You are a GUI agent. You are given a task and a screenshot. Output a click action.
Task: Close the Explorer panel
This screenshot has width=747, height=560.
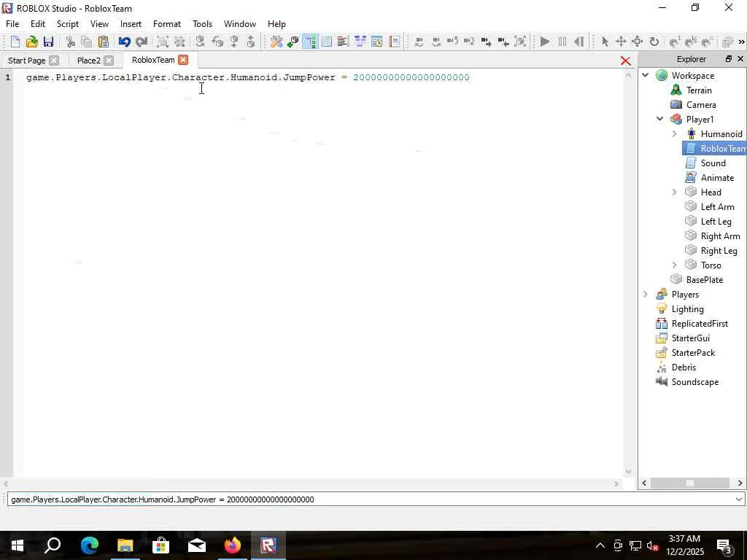[740, 58]
